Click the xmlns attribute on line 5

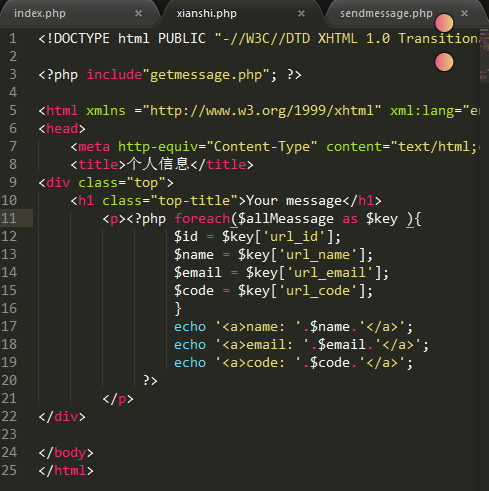[106, 111]
